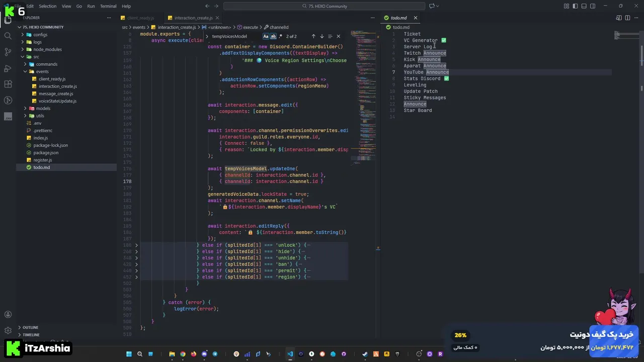This screenshot has width=644, height=362.
Task: Open the Source Control view
Action: pos(8,52)
